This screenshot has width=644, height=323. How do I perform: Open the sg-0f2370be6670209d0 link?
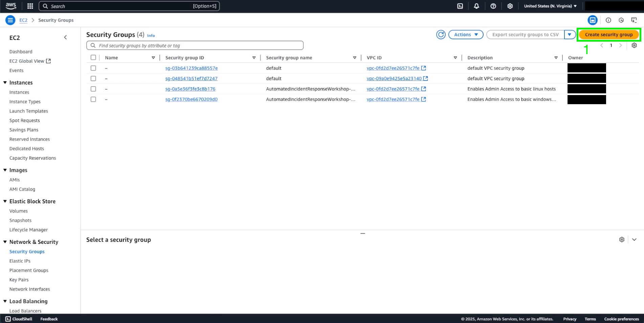(x=192, y=99)
